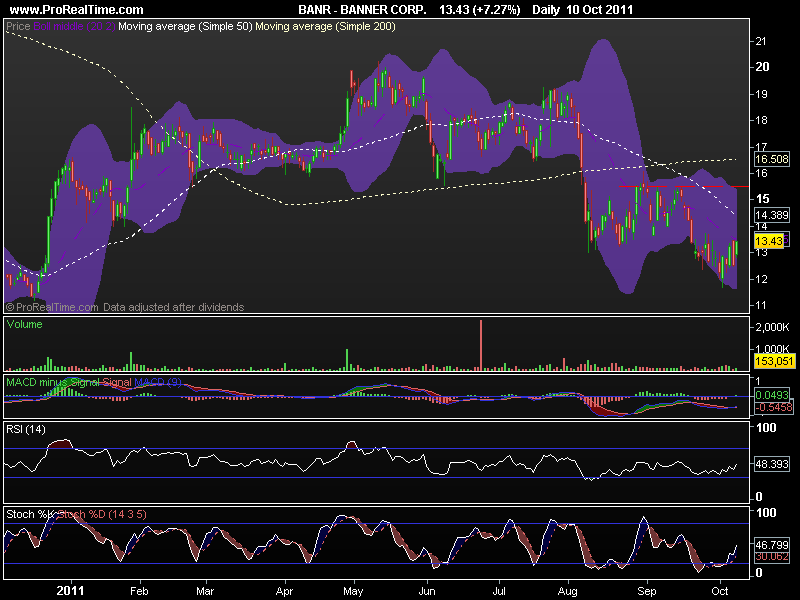Select the MACD minus Signal legend label
The height and width of the screenshot is (600, 800).
(53, 382)
